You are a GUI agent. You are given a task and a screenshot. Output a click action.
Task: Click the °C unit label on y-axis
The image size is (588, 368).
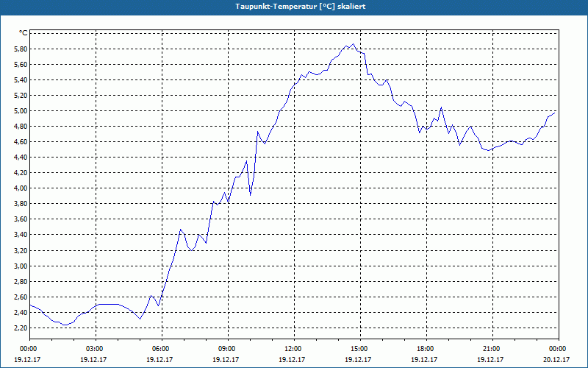24,33
